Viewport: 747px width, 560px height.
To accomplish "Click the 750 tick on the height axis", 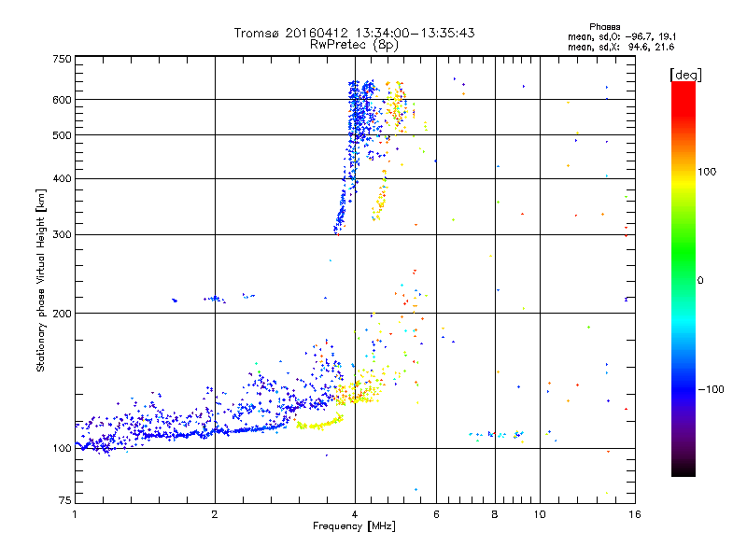I will [62, 59].
